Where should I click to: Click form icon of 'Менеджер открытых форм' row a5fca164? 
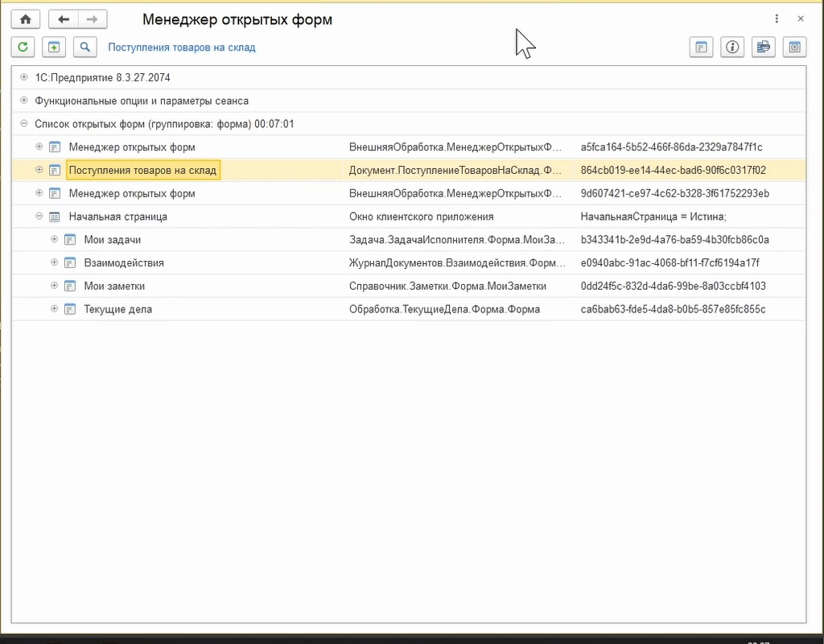55,147
